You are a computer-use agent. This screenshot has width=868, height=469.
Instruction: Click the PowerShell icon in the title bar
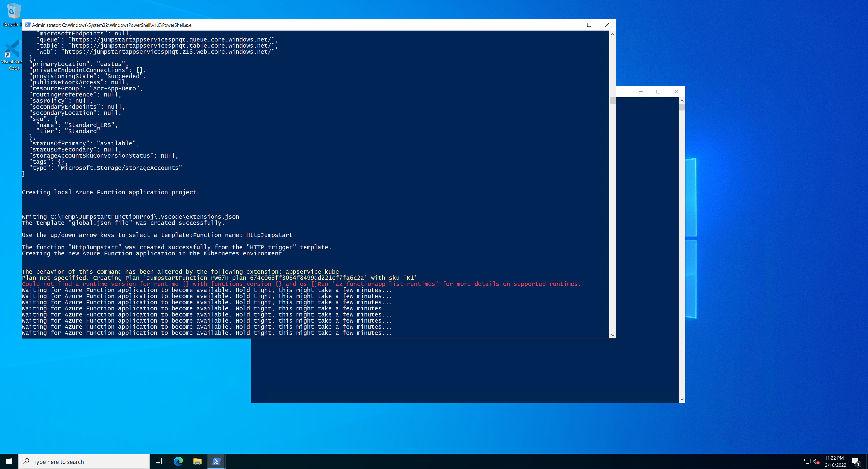[x=28, y=25]
